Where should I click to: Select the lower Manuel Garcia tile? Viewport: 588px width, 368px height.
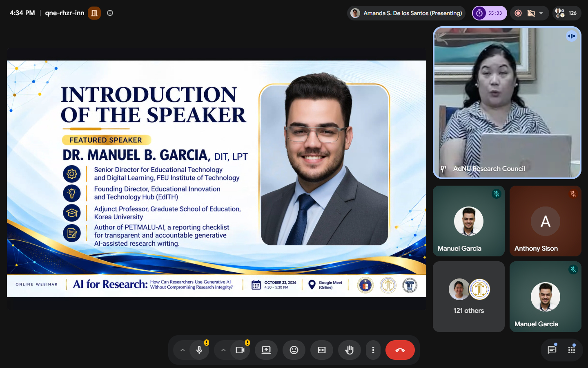[546, 296]
